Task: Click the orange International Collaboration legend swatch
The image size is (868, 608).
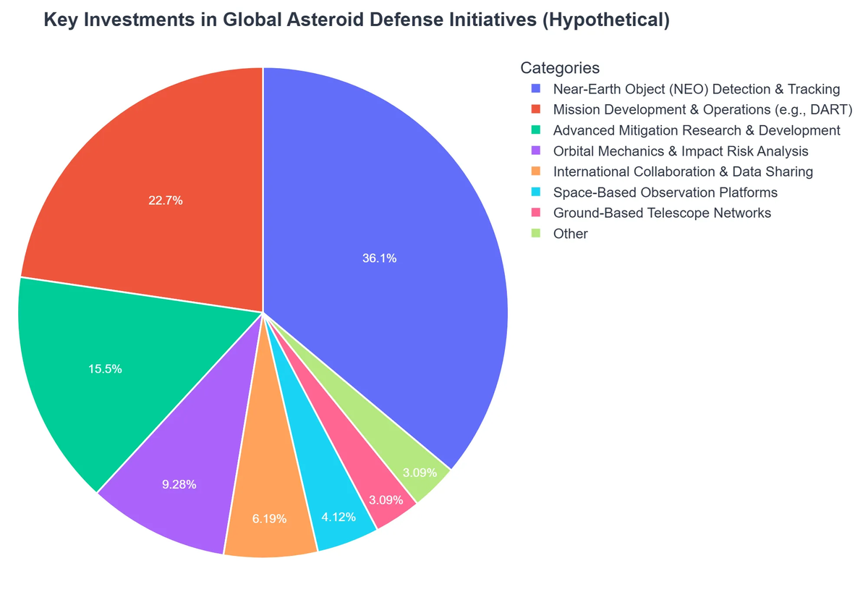Action: pyautogui.click(x=536, y=172)
